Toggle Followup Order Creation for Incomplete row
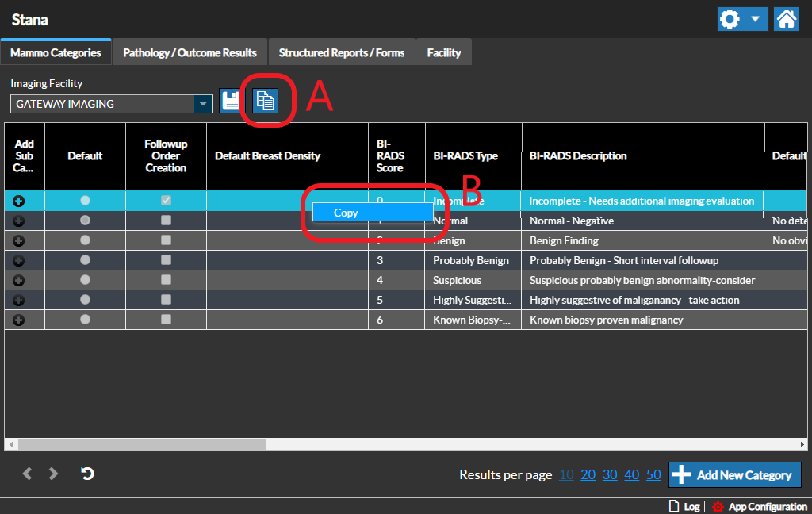Viewport: 812px width, 514px height. click(x=166, y=201)
